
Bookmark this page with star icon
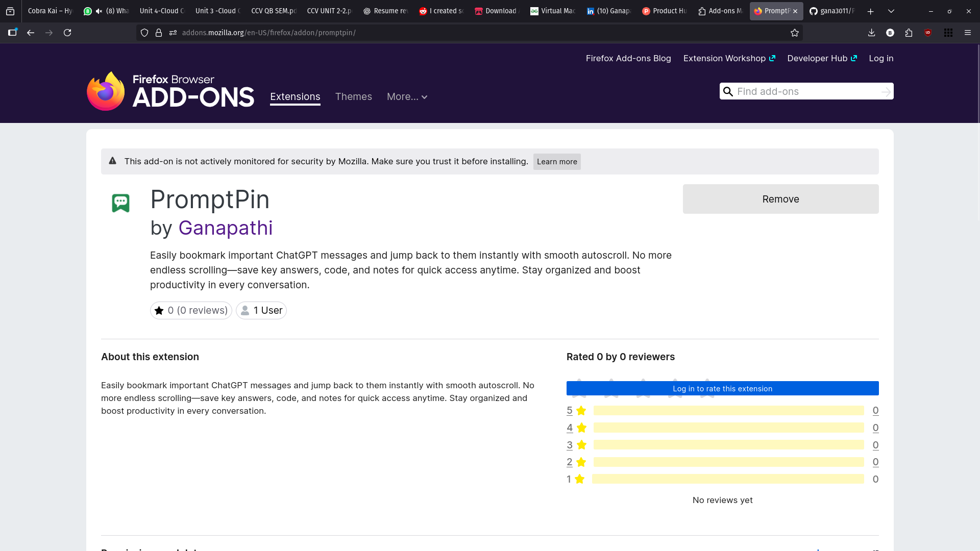click(795, 33)
